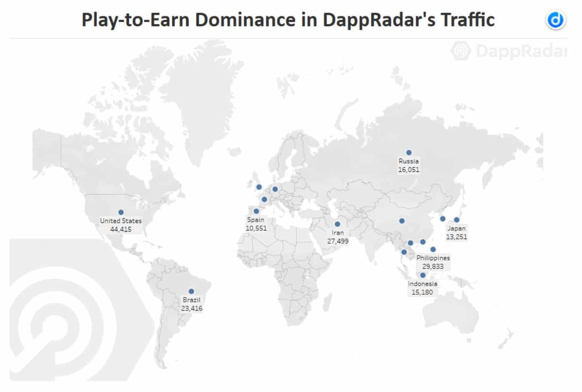This screenshot has height=392, width=582.
Task: Select the Brazil data point dot
Action: (191, 292)
